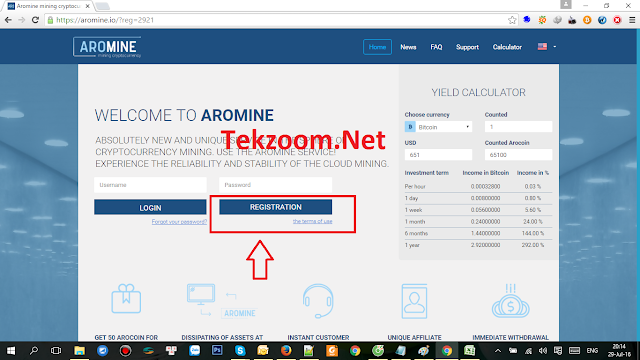Open the Windows Start menu
This screenshot has width=640, height=360.
click(x=11, y=351)
